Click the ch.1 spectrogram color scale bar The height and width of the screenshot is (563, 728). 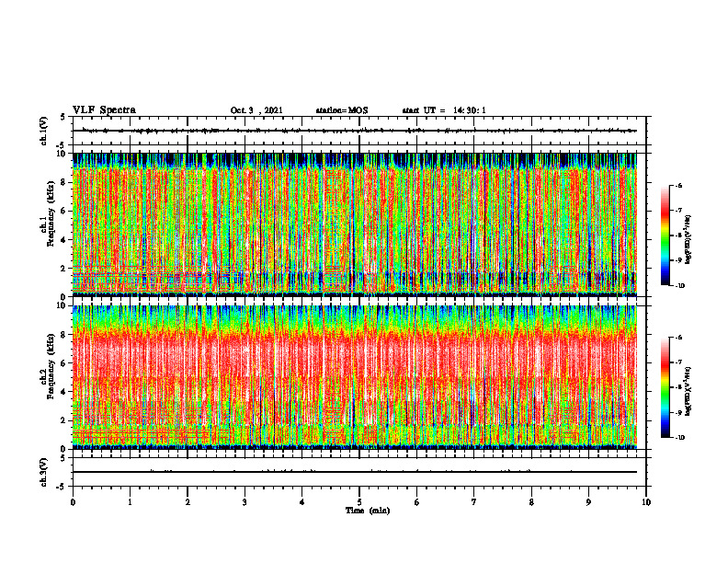pyautogui.click(x=665, y=236)
